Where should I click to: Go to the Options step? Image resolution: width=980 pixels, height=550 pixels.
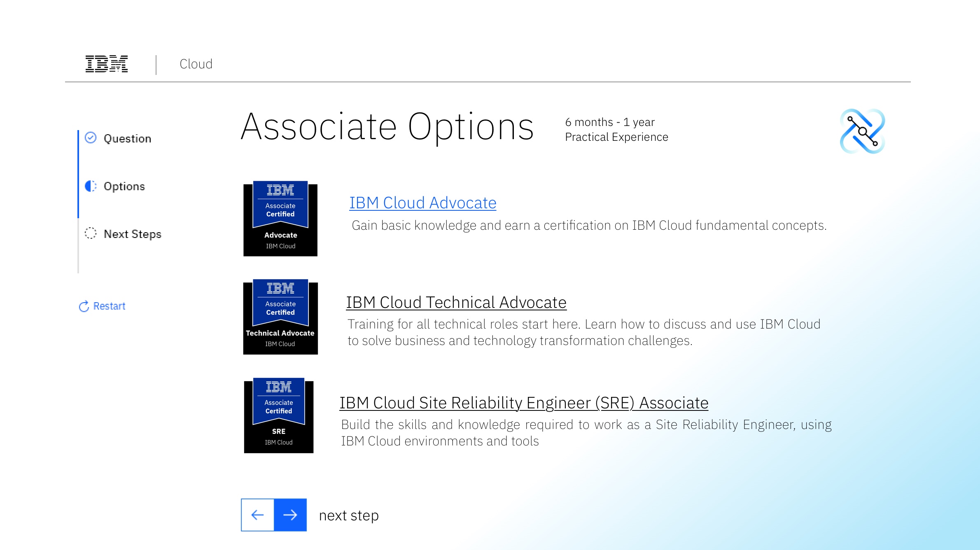point(124,186)
